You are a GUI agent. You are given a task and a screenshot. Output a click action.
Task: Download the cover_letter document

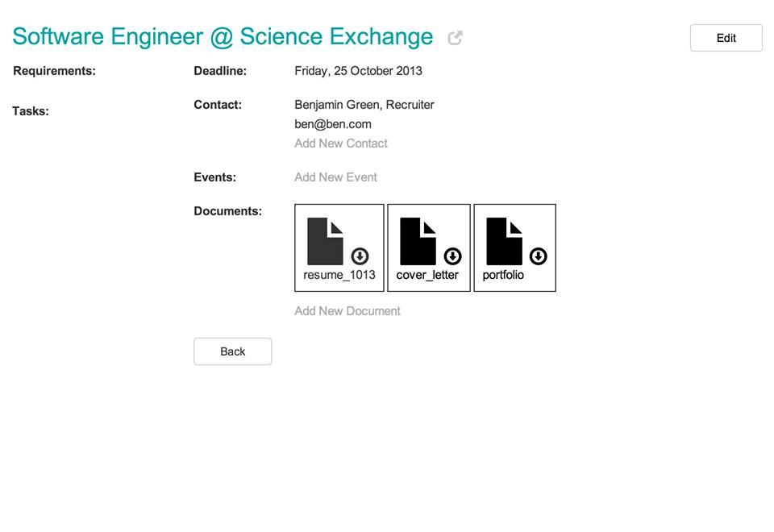[x=452, y=256]
